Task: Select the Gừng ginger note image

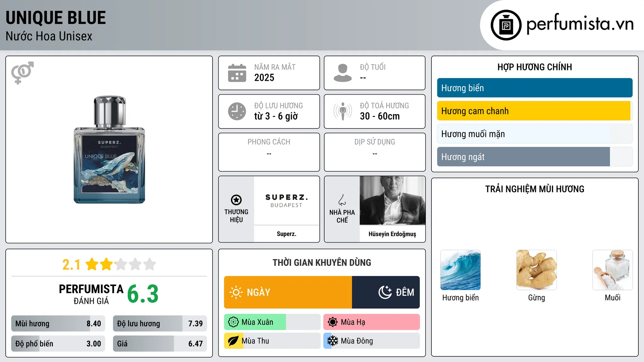Action: pos(536,270)
